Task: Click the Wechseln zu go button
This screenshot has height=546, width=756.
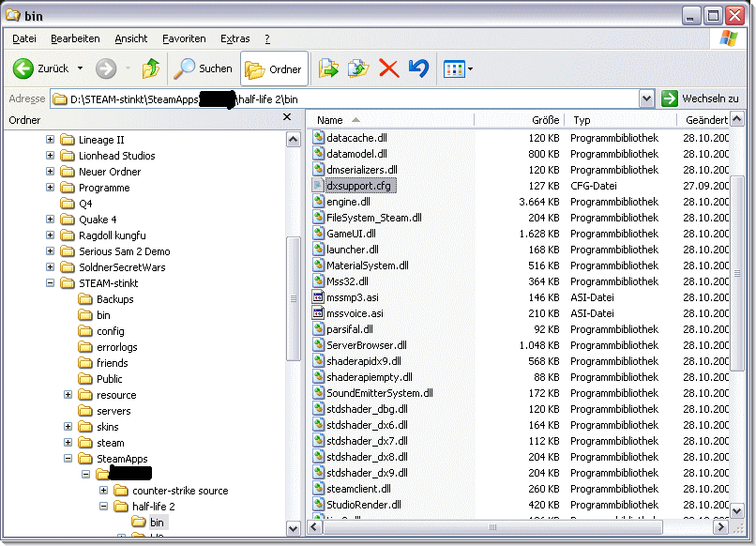Action: pos(700,99)
